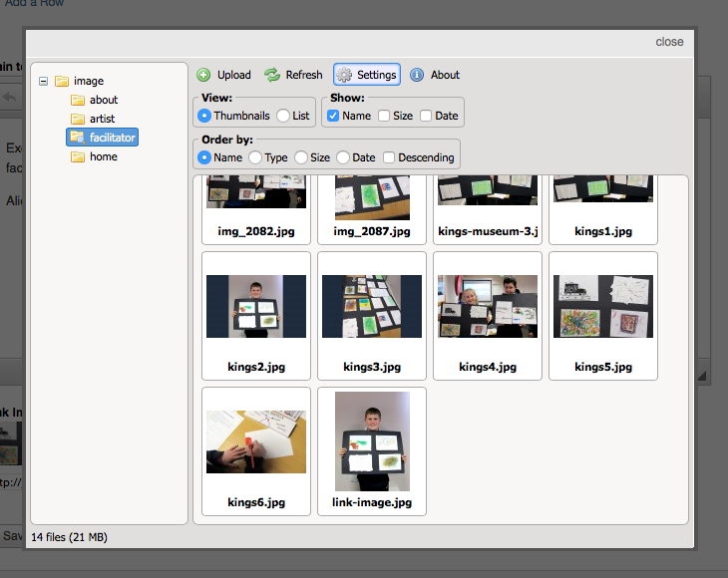The image size is (728, 578).
Task: Click the Upload label text
Action: coord(234,75)
